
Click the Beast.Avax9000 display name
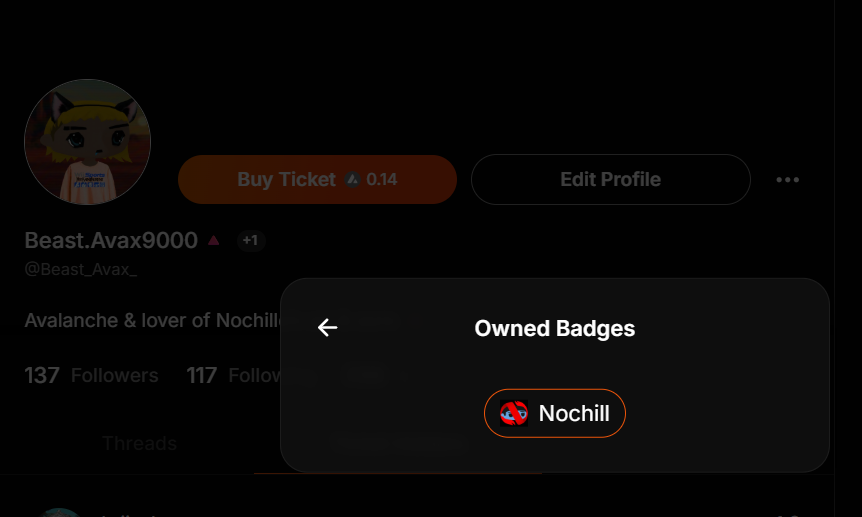point(111,240)
